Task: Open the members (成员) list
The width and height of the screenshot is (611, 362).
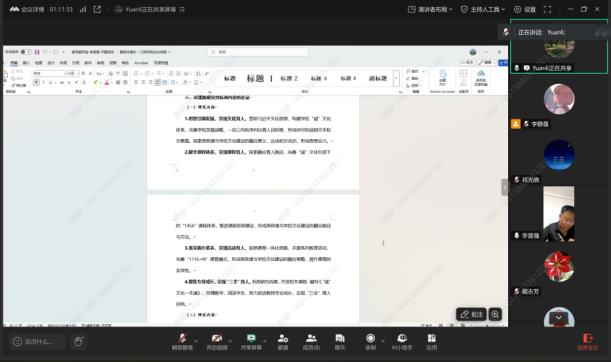Action: coord(311,342)
